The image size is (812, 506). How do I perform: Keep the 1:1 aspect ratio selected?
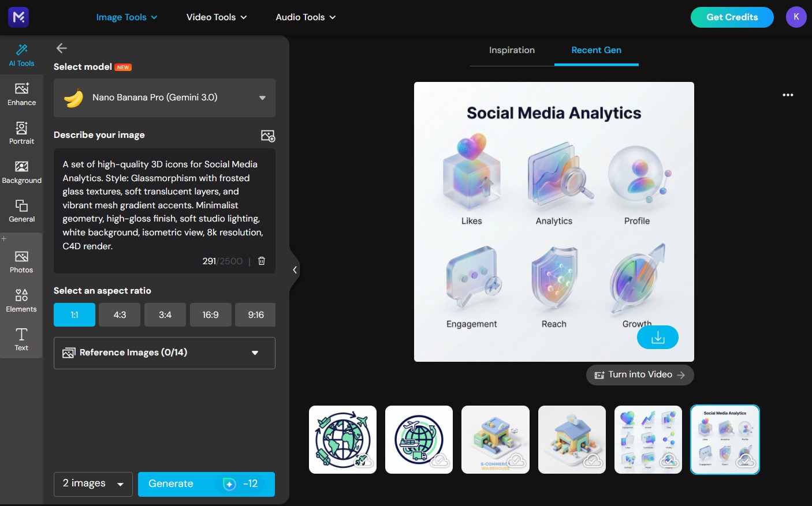coord(74,314)
